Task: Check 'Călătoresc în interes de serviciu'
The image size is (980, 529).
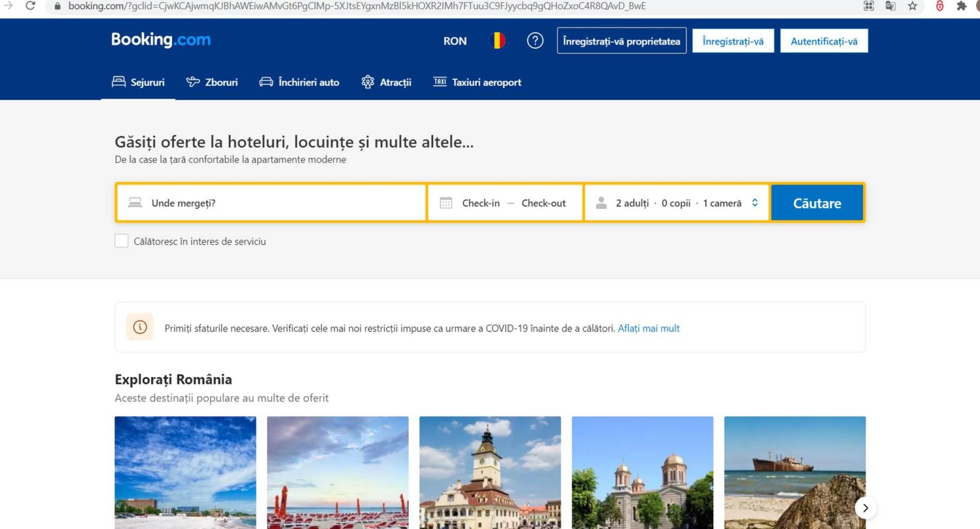Action: 122,241
